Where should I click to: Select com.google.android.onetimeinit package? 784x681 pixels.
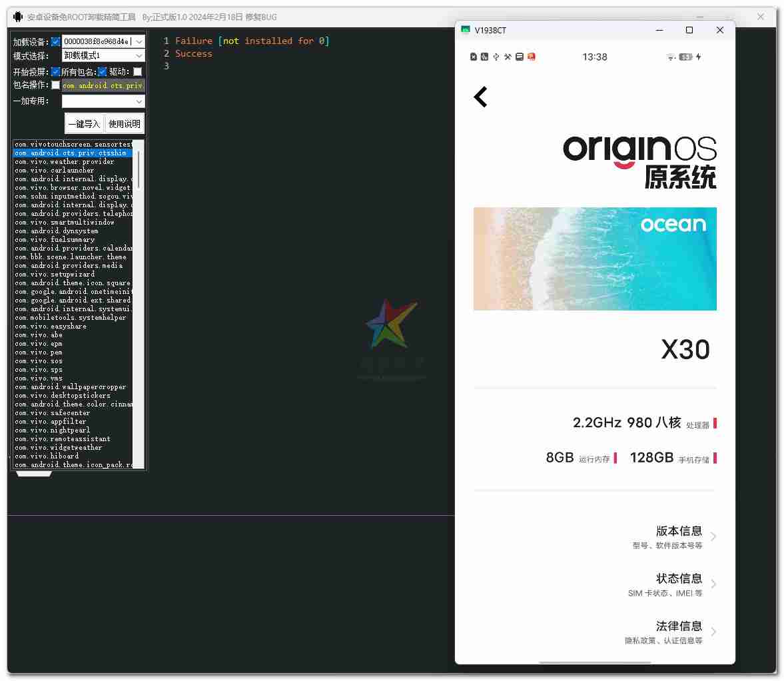point(73,291)
